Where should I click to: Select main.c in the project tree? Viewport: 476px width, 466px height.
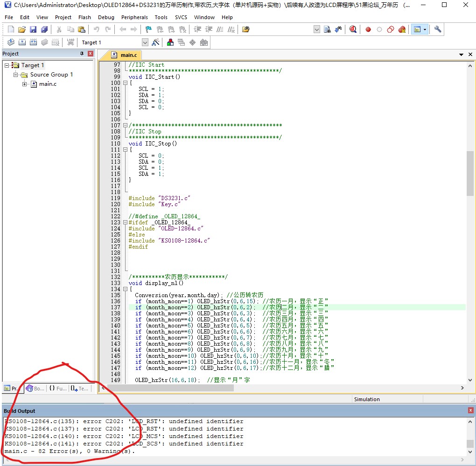(x=48, y=84)
